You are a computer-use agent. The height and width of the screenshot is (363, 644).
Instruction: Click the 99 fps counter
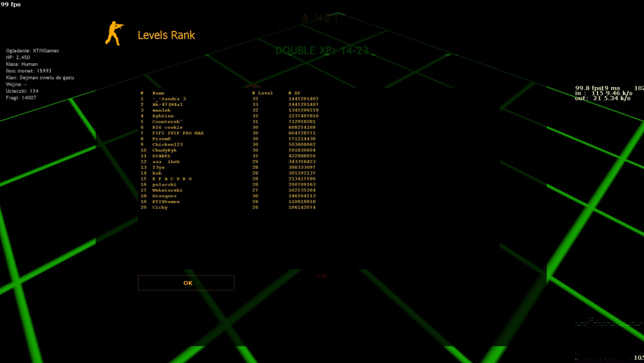coord(11,5)
